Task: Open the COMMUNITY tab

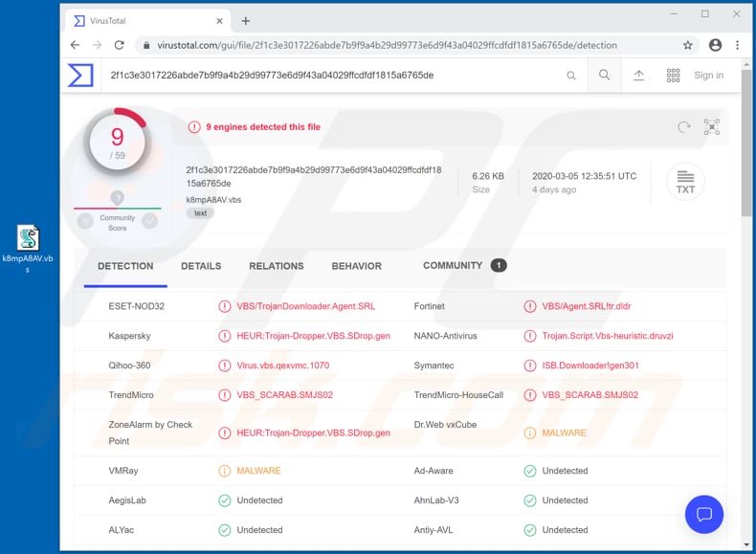Action: [x=464, y=266]
